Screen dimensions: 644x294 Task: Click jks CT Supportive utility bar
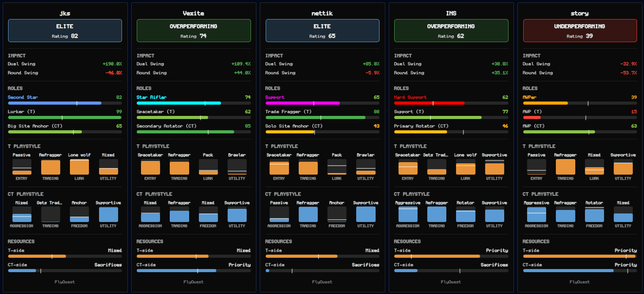pyautogui.click(x=108, y=214)
